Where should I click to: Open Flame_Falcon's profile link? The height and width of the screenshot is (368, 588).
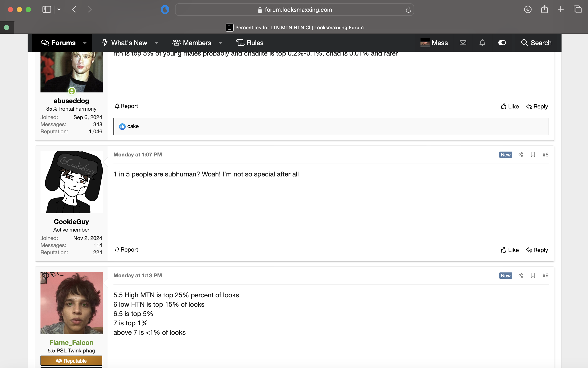(x=71, y=342)
